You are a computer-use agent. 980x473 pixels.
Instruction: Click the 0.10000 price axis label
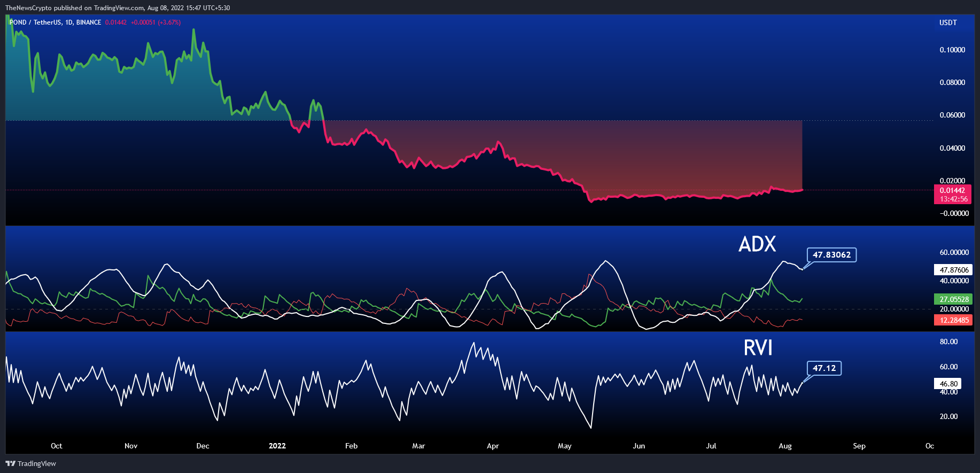(x=952, y=50)
